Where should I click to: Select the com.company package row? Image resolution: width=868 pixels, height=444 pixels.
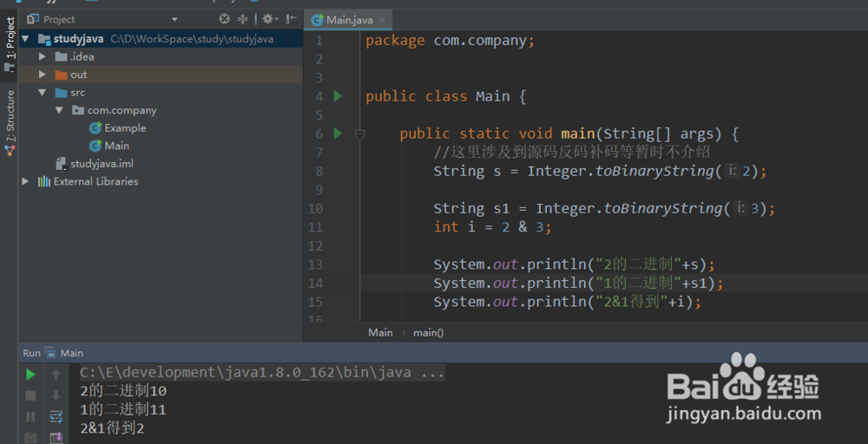coord(161,110)
